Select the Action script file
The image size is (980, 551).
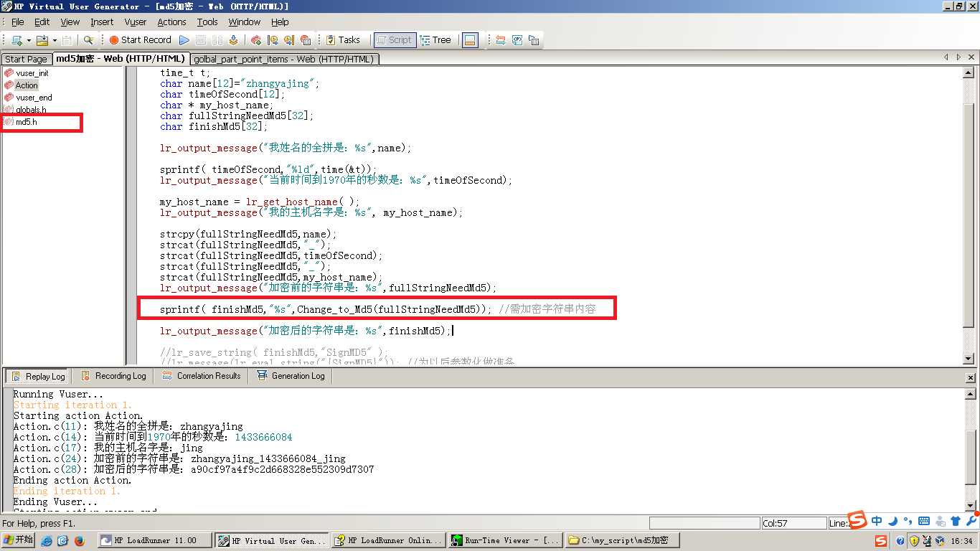click(22, 85)
